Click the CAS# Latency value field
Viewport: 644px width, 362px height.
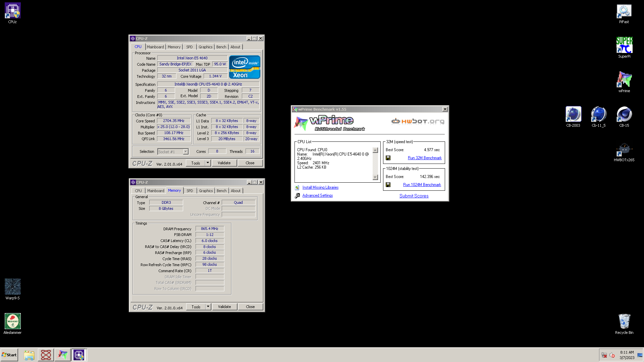(210, 241)
